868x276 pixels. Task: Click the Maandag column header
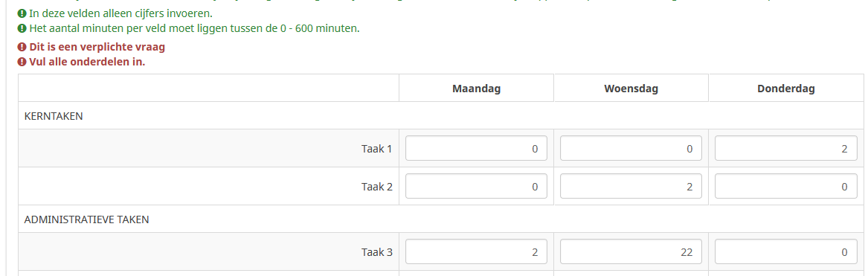[x=476, y=89]
